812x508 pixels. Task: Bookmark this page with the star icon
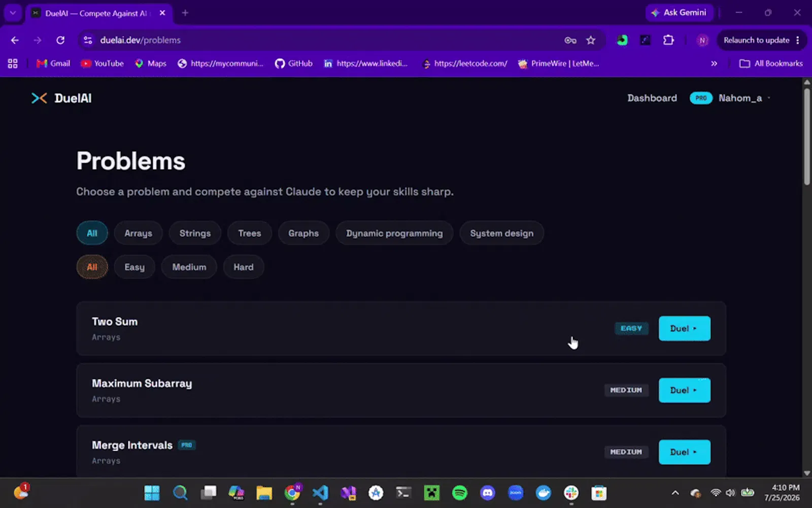click(591, 40)
